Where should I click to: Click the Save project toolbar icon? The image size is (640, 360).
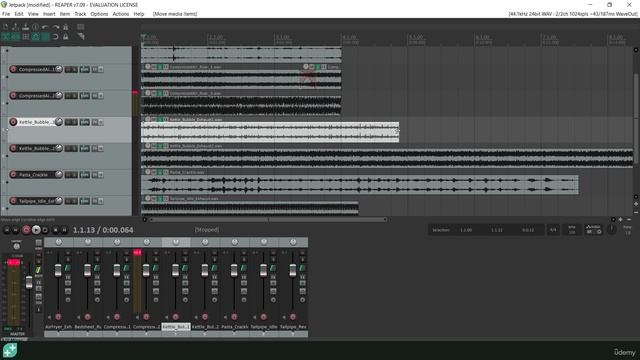[x=26, y=27]
